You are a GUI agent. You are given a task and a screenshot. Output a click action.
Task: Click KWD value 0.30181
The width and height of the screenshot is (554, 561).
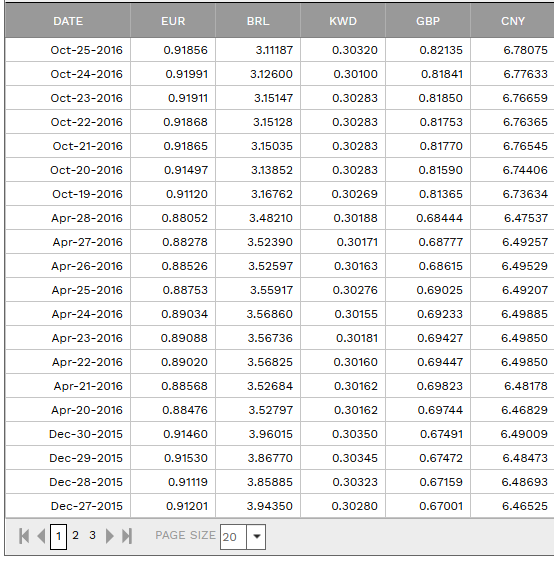click(x=357, y=337)
